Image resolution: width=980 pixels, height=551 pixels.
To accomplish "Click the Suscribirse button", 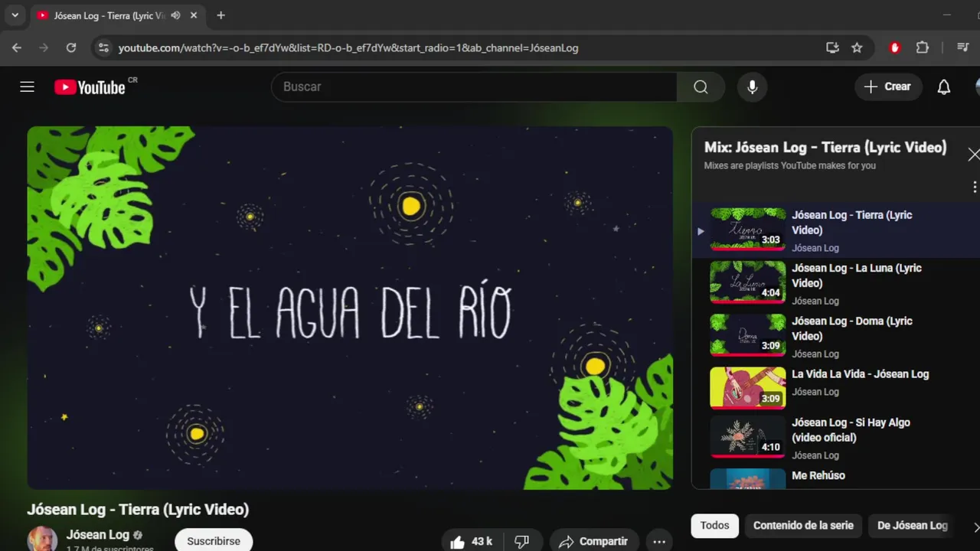I will [x=214, y=540].
